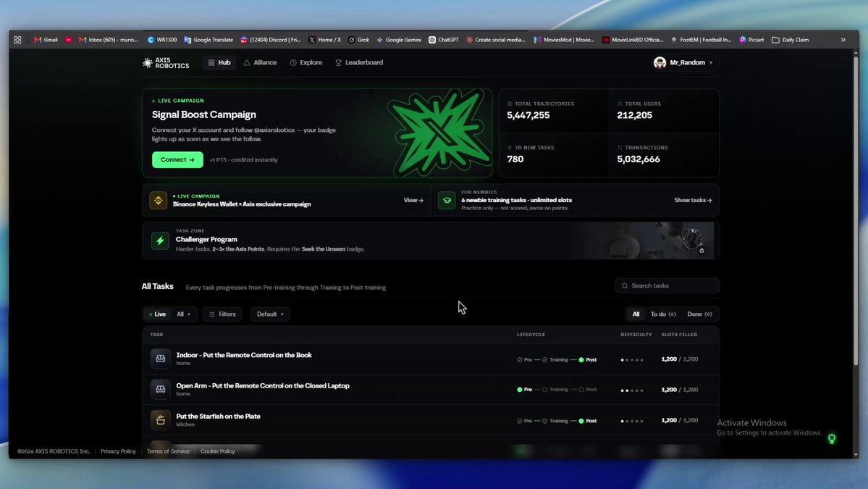Image resolution: width=868 pixels, height=489 pixels.
Task: Switch to the Alliance tab
Action: tap(260, 62)
